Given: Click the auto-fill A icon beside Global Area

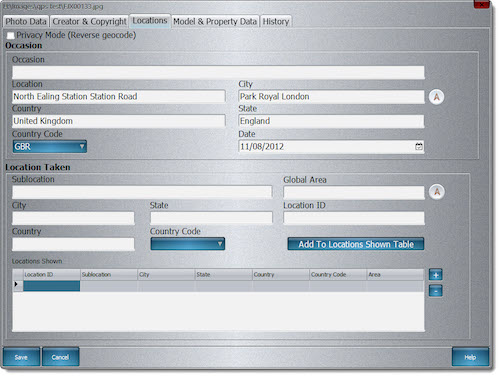Looking at the screenshot, I should pyautogui.click(x=437, y=192).
